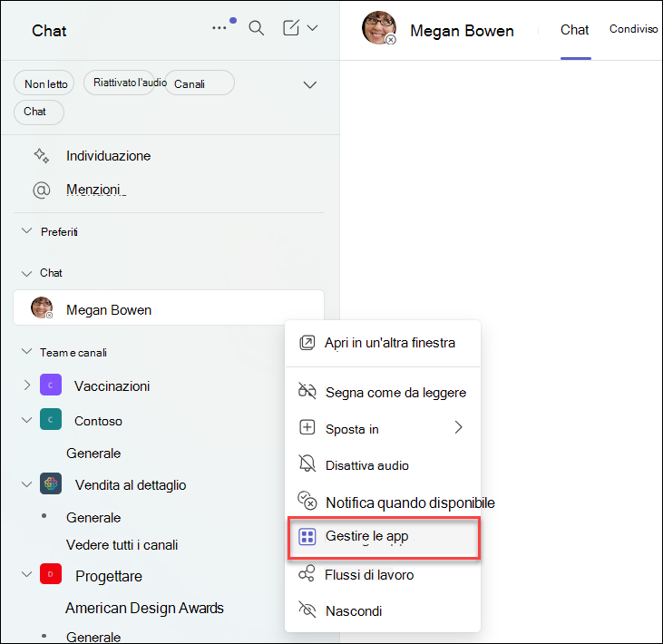Choose Disattiva audio

pyautogui.click(x=383, y=465)
